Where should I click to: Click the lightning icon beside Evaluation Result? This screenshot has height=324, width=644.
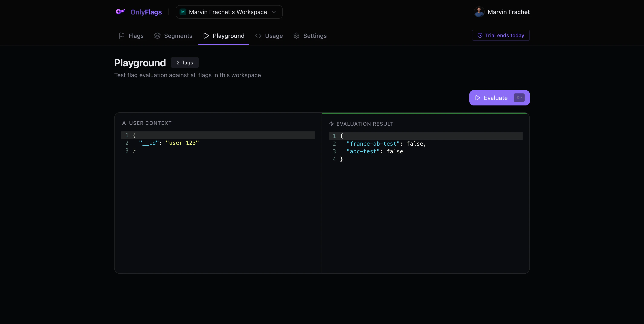pos(331,124)
